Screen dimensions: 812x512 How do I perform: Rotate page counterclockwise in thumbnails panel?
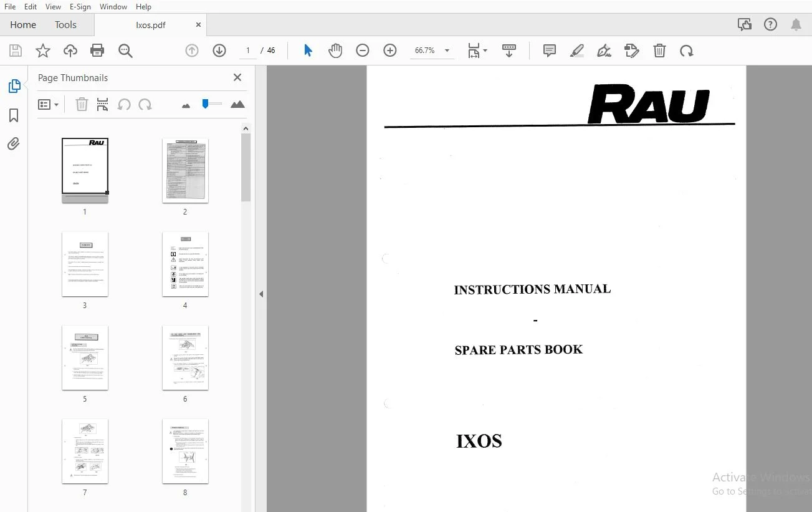pos(124,105)
